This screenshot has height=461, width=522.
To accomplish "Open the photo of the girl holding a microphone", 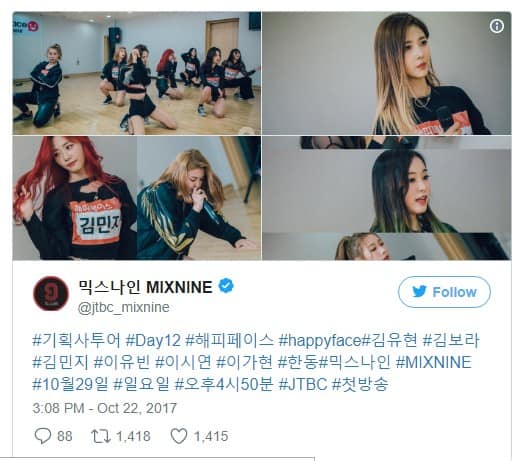I will 387,73.
